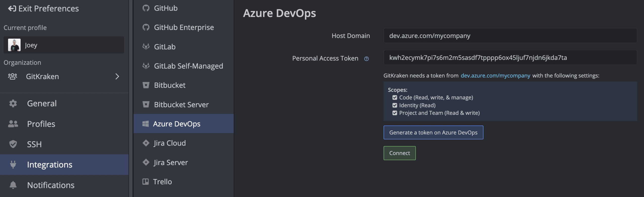This screenshot has width=644, height=197.
Task: Click the Exit Preferences arrow icon
Action: [x=12, y=9]
